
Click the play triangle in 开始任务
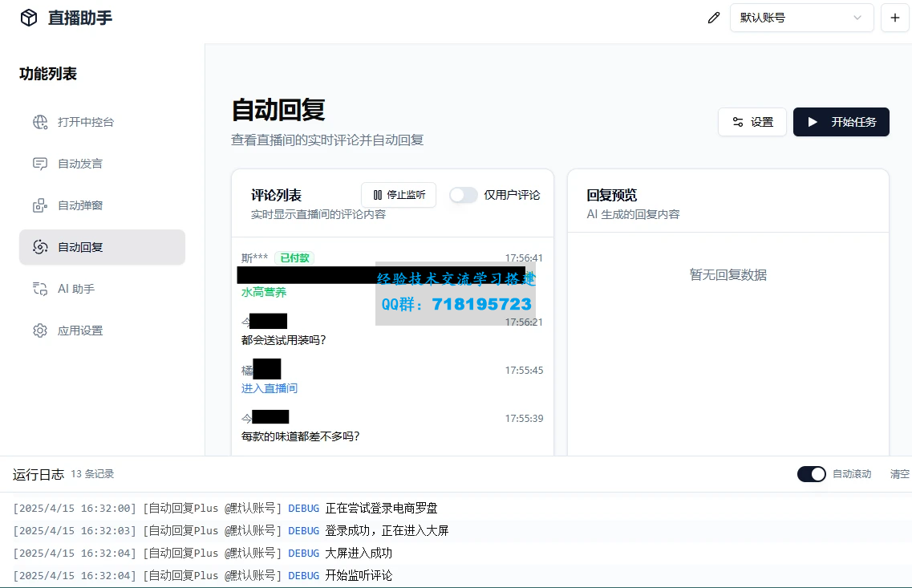(x=813, y=122)
